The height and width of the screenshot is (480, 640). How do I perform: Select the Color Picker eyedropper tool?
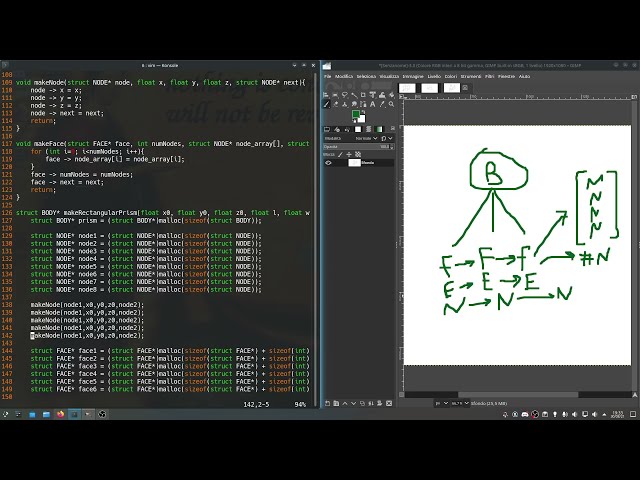(x=382, y=104)
